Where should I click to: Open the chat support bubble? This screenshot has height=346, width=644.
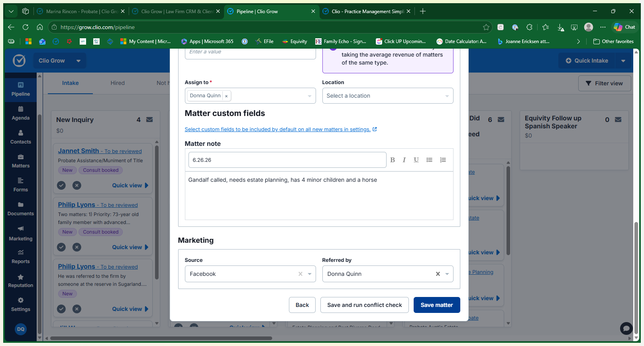[626, 328]
